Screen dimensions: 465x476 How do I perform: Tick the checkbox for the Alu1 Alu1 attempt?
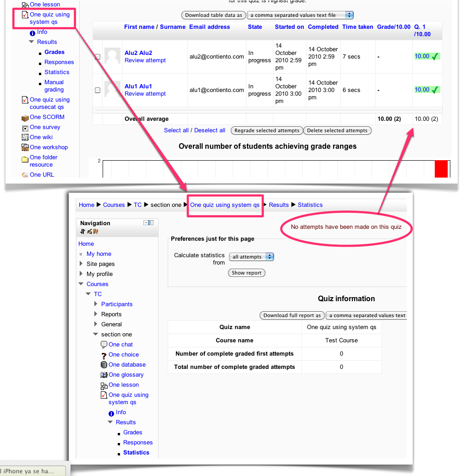(98, 90)
